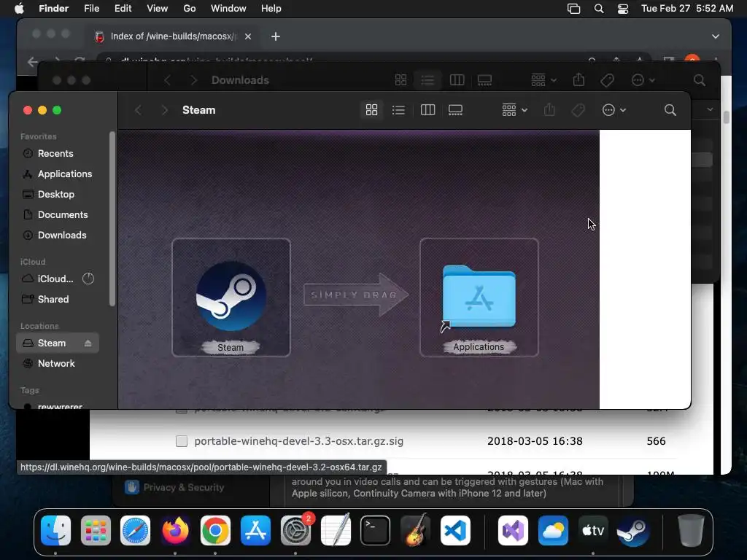747x560 pixels.
Task: Click Stage Manager icon in menu bar
Action: click(x=573, y=9)
